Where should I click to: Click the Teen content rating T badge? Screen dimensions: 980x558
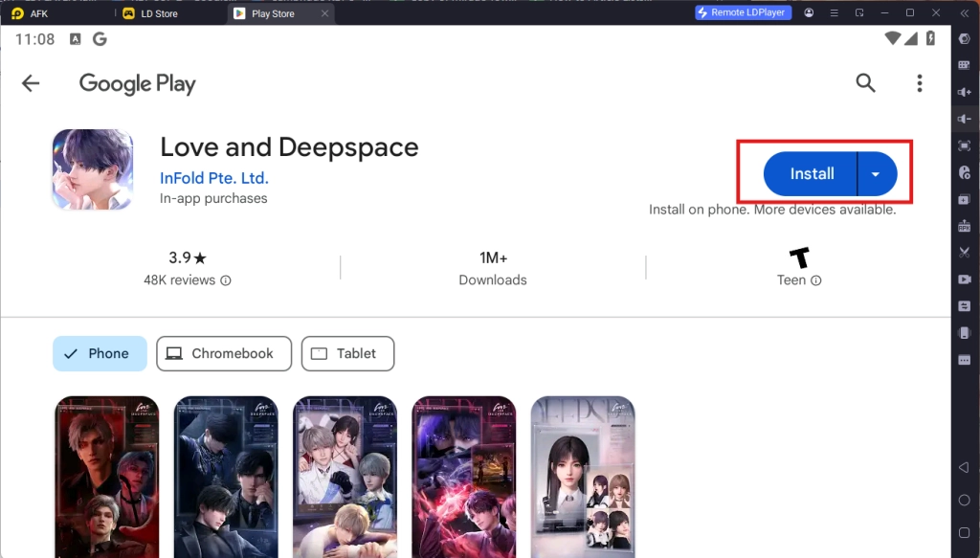(799, 257)
